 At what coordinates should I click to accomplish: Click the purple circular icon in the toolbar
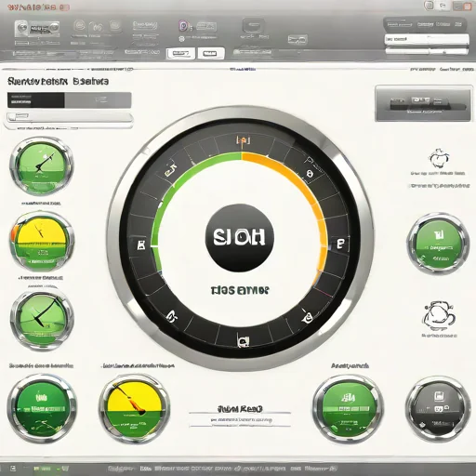[x=183, y=26]
